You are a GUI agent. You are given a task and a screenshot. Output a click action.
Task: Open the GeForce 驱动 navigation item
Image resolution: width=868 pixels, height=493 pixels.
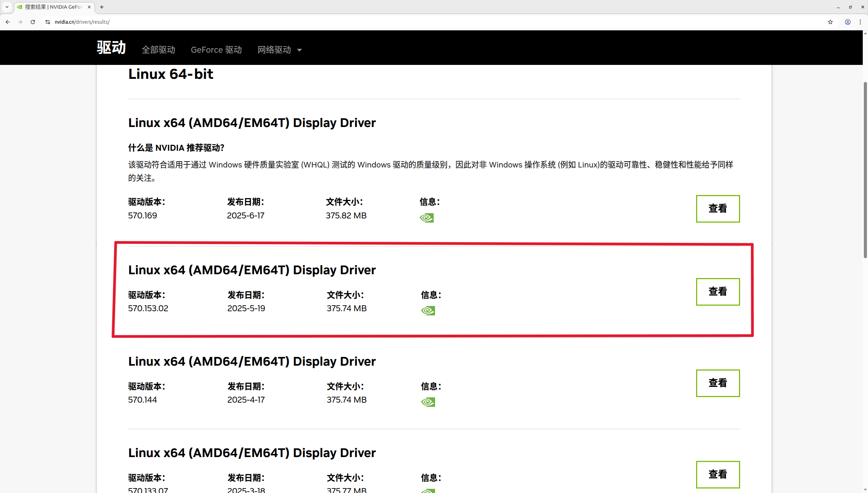pos(216,50)
